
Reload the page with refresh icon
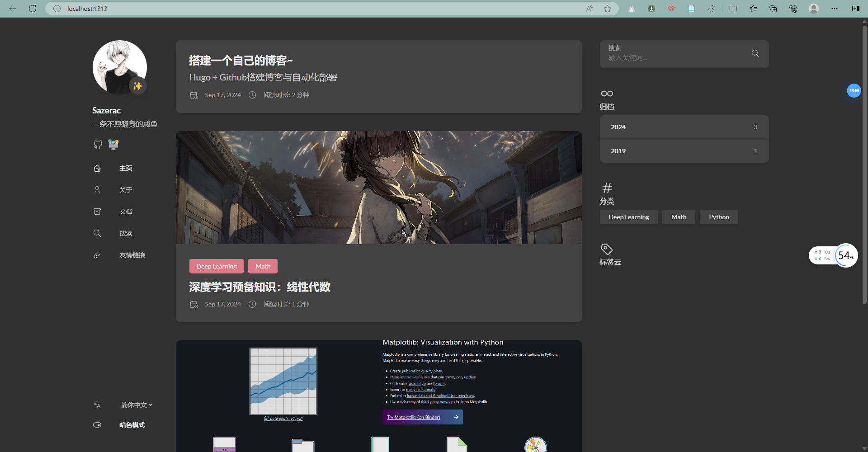pyautogui.click(x=33, y=9)
